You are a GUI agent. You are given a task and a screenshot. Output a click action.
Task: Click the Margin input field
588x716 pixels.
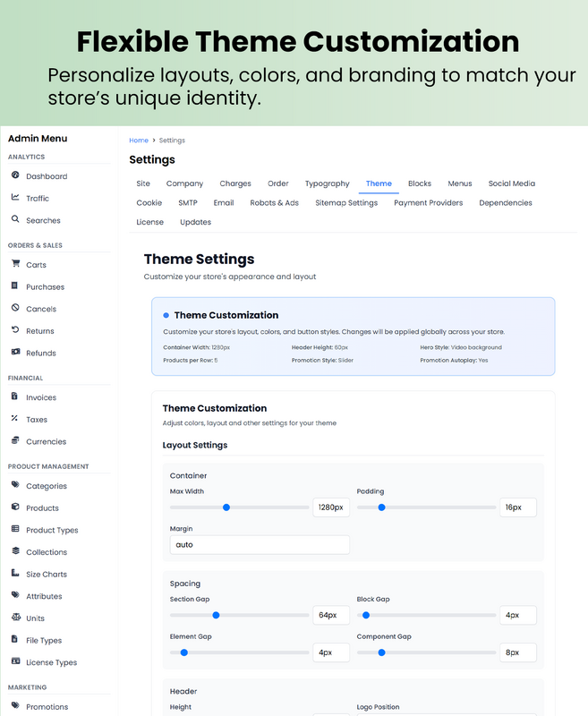click(x=260, y=544)
